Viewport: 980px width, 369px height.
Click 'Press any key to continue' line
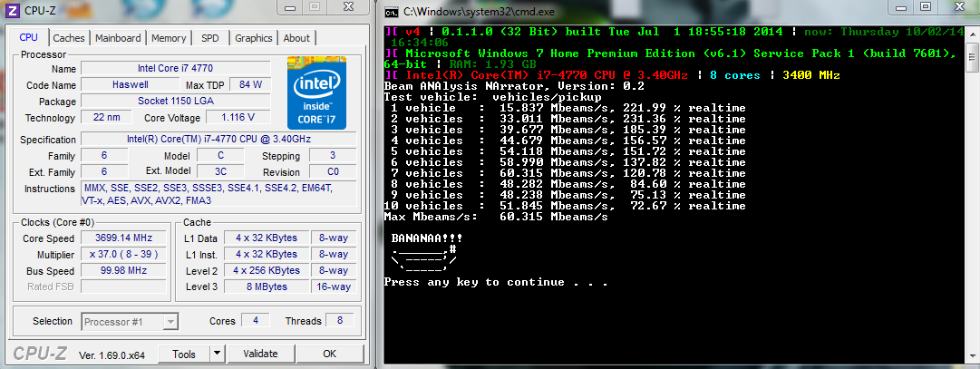pos(496,282)
